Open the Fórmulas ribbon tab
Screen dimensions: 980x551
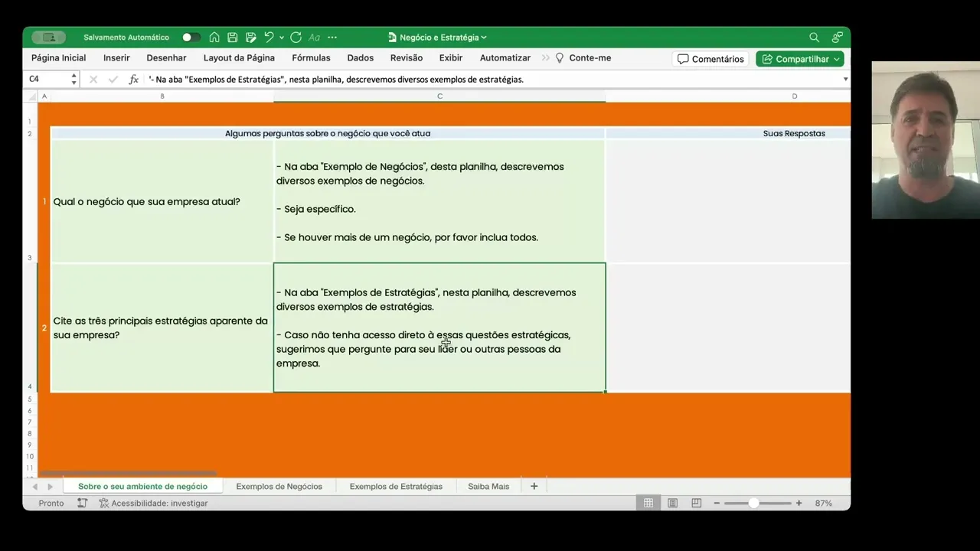coord(311,58)
